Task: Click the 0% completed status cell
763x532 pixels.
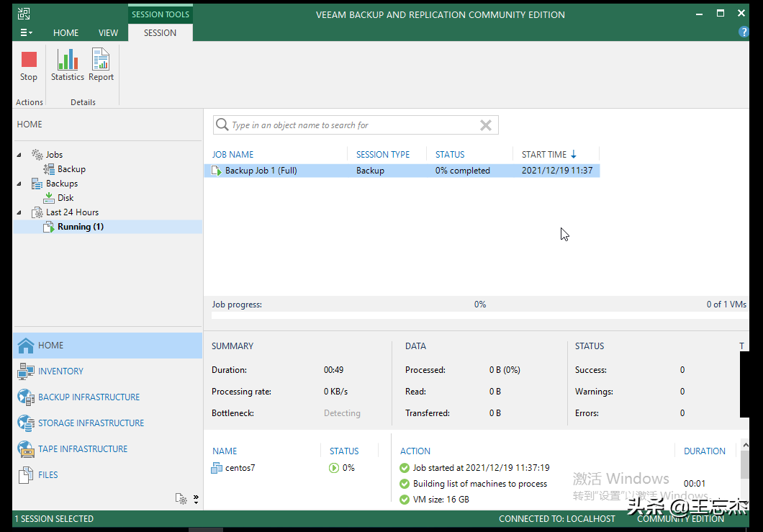Action: coord(463,171)
